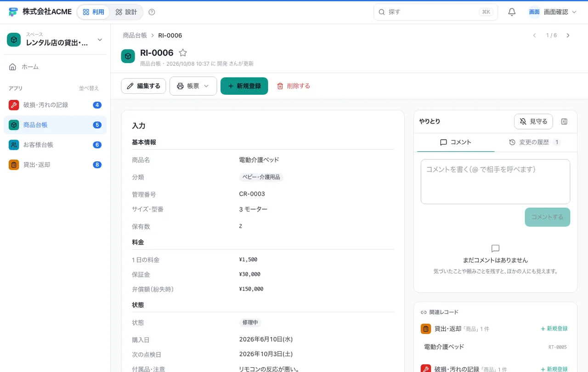This screenshot has width=588, height=372.
Task: Click the 貸出･返却 related records icon
Action: click(426, 329)
